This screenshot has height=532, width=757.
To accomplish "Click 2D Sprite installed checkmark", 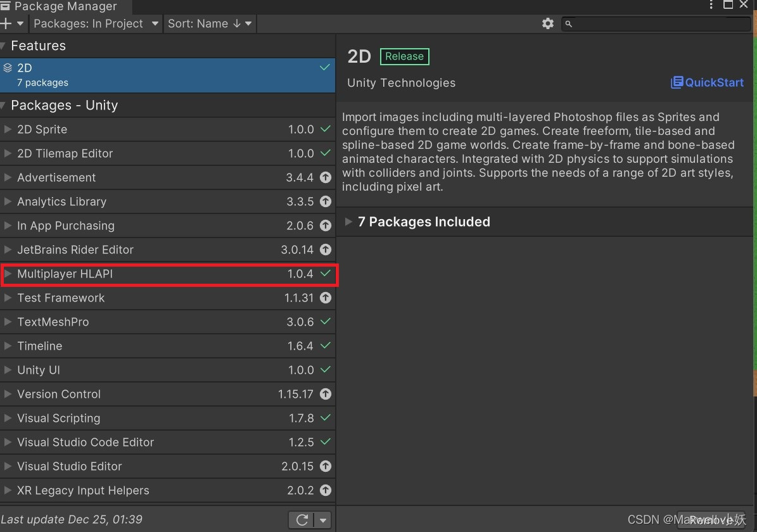I will 326,129.
